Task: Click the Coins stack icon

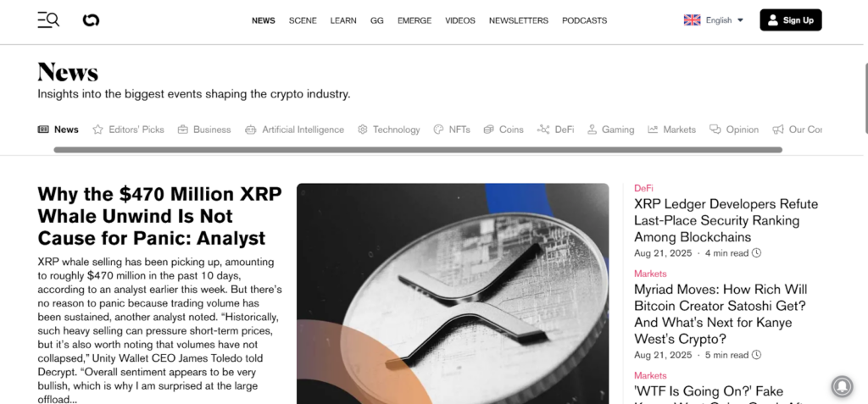Action: pos(488,130)
